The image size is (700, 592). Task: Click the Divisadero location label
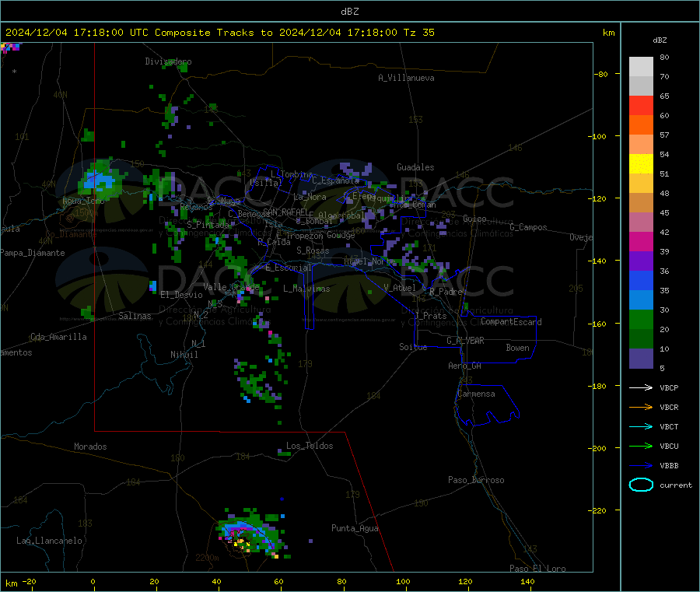tap(168, 61)
